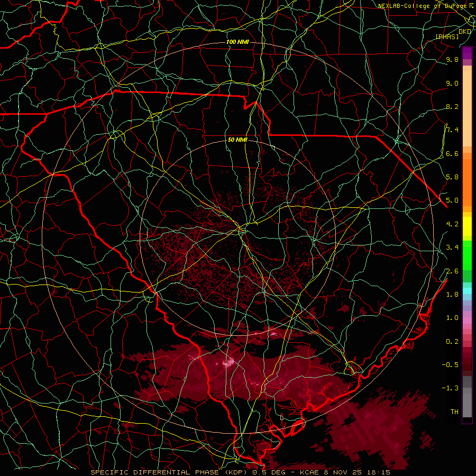Select the yellow segment of the color scale
Viewport: 476px width, 476px height.
pyautogui.click(x=467, y=226)
